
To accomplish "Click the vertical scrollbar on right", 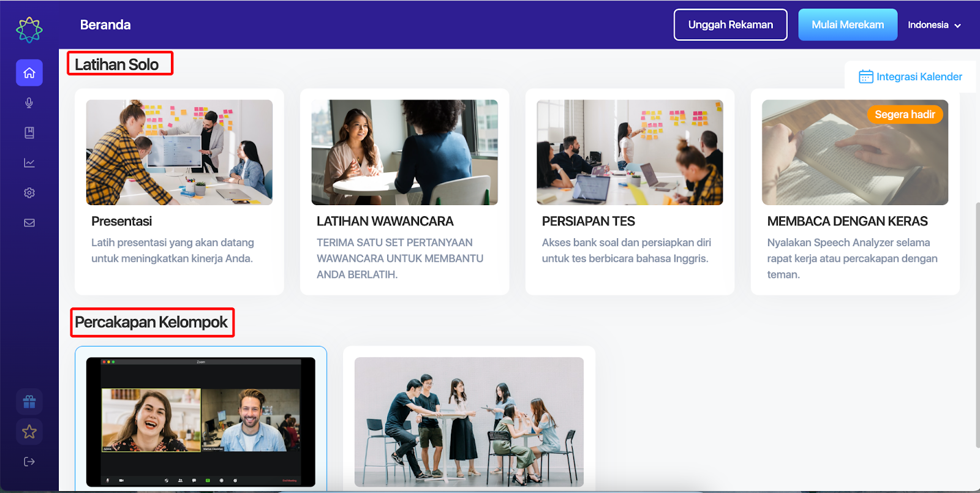I will tap(978, 325).
